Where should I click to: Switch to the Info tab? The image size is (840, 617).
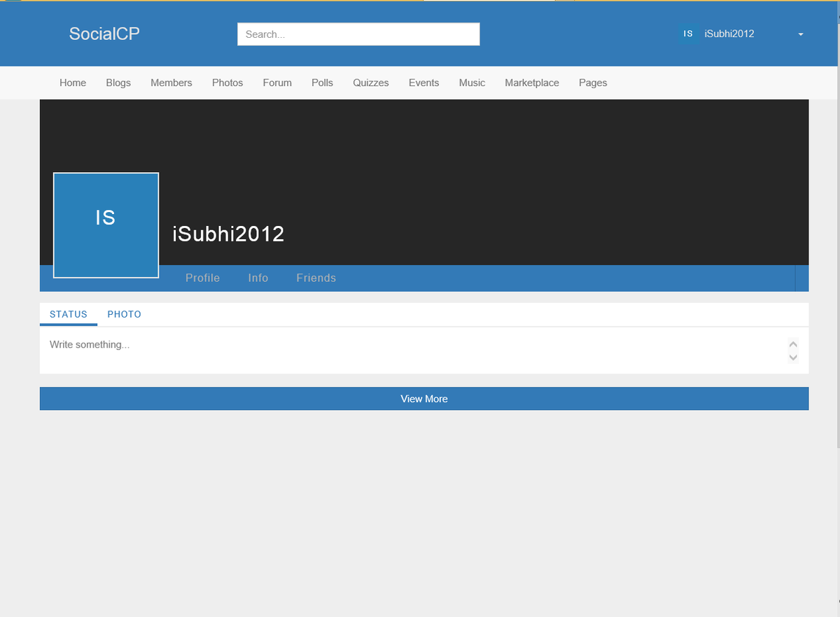tap(258, 278)
